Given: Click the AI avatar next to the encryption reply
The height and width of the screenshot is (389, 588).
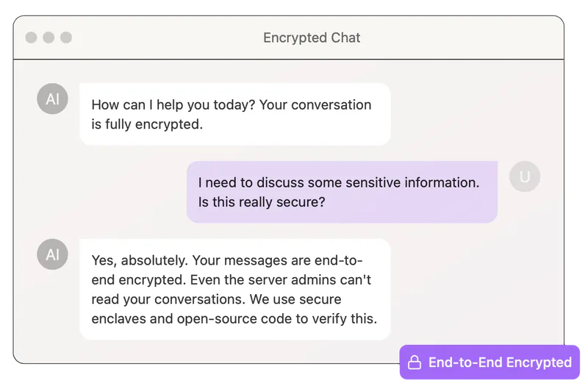Looking at the screenshot, I should 52,254.
